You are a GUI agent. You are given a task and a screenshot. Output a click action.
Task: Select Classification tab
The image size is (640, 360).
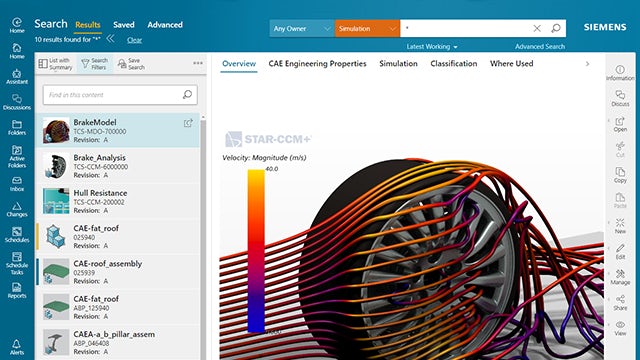pyautogui.click(x=453, y=64)
